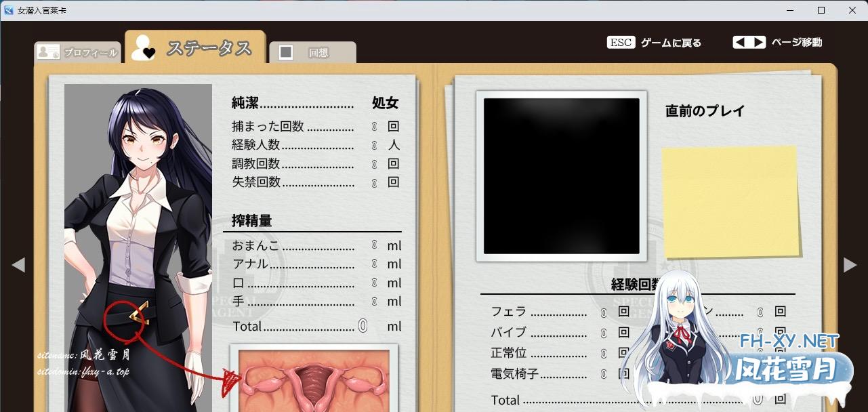Click the right arrow key icon beside ページ移動
This screenshot has width=868, height=412.
point(758,42)
